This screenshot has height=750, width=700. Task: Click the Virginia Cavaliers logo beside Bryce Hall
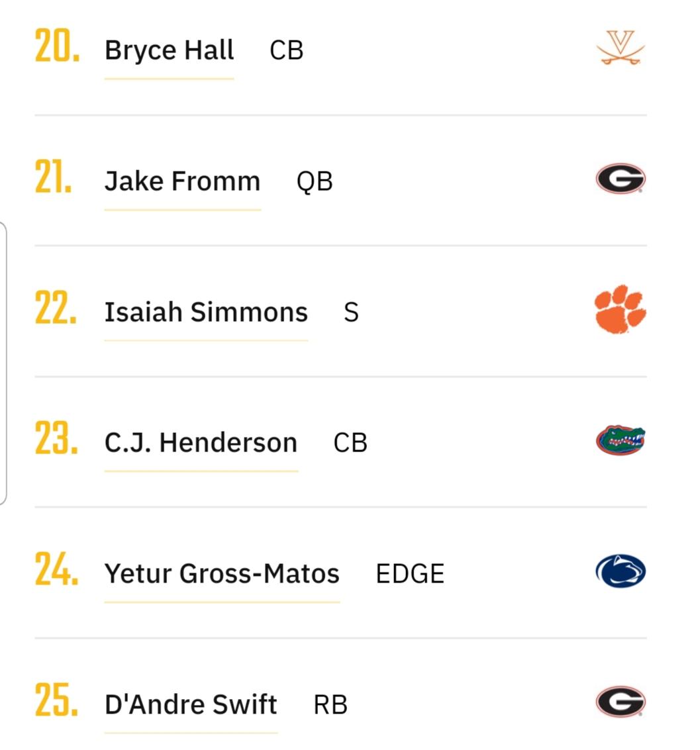(x=621, y=48)
